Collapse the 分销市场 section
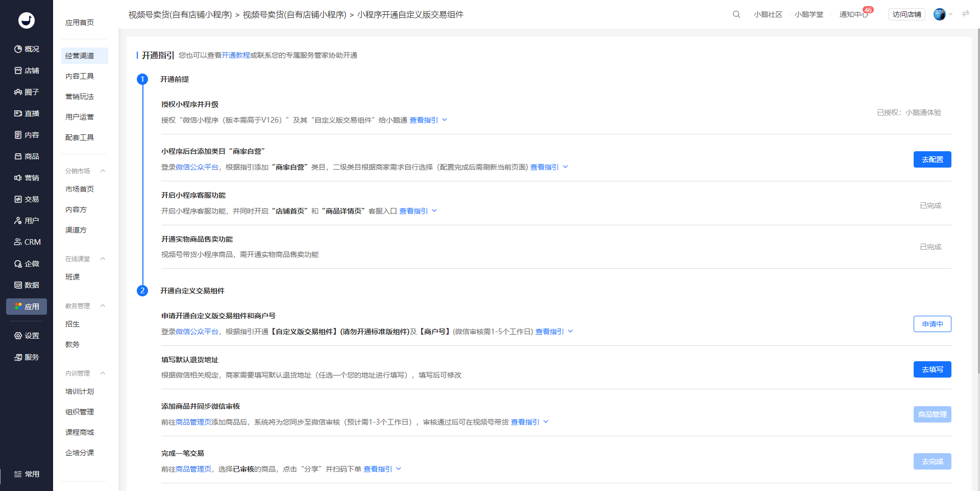The height and width of the screenshot is (491, 980). coord(103,171)
